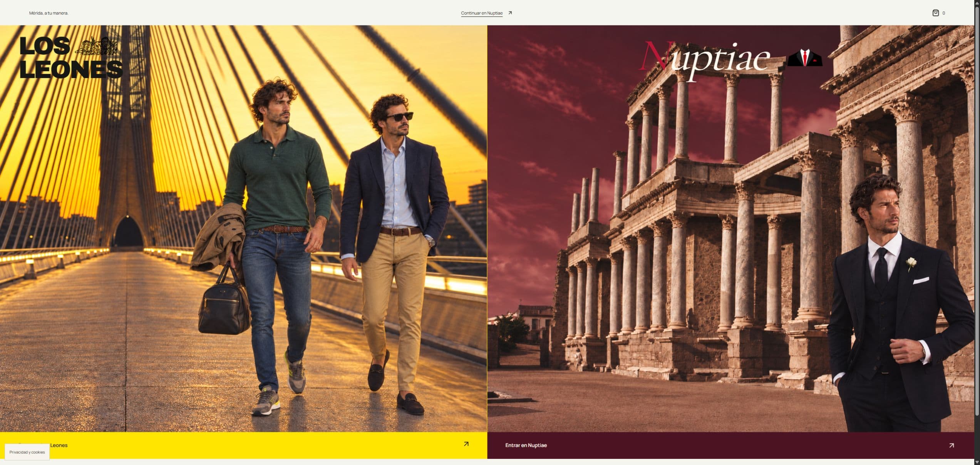The width and height of the screenshot is (980, 465).
Task: Click the arrow icon in the yellow Leones bar
Action: point(466,444)
